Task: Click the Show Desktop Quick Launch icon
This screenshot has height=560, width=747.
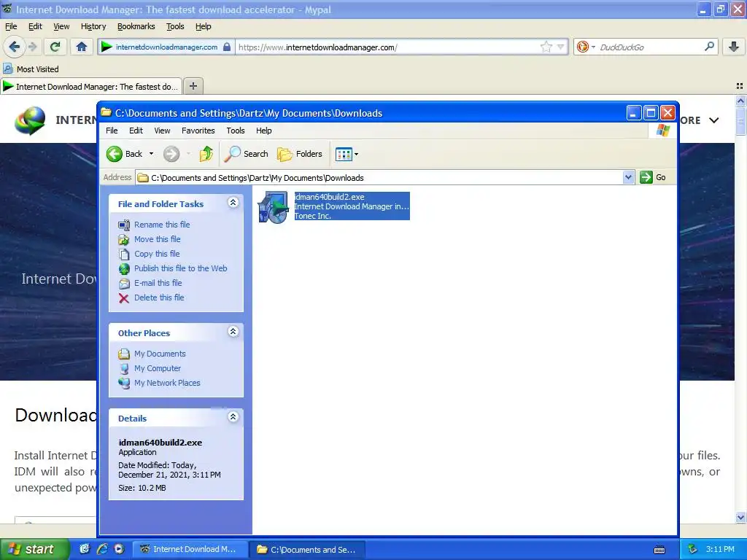Action: [x=85, y=549]
